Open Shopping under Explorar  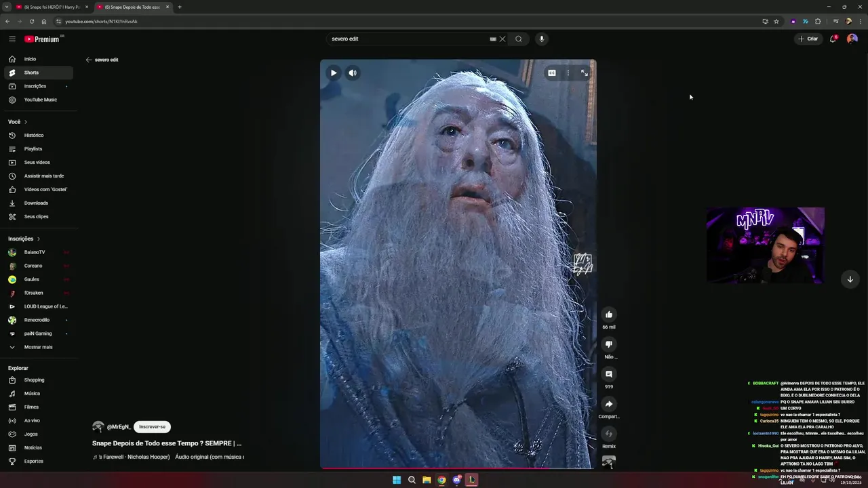pos(39,380)
